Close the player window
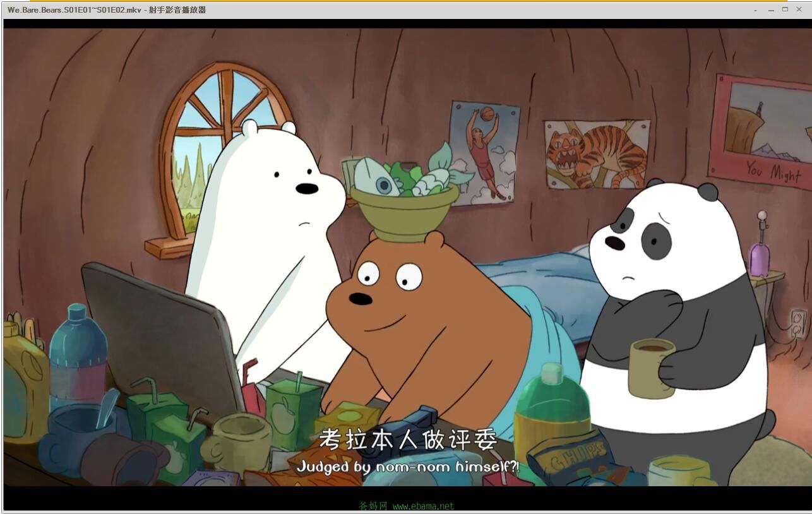 pyautogui.click(x=799, y=9)
